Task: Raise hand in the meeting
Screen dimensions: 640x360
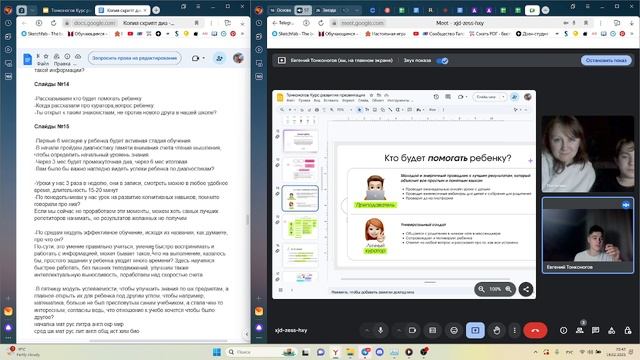Action: click(x=496, y=330)
